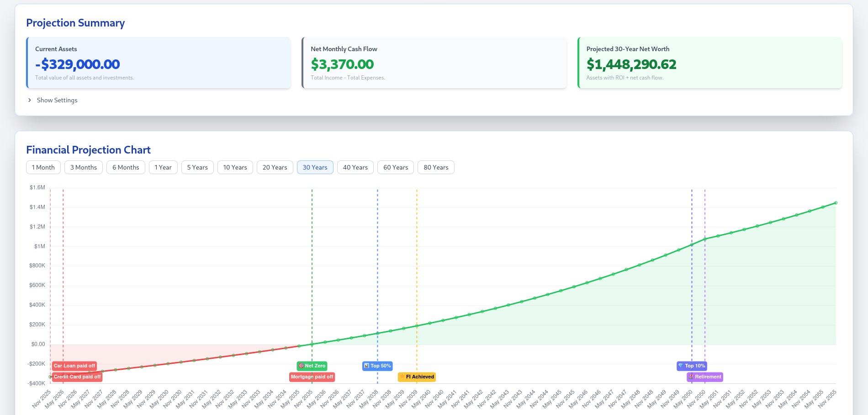This screenshot has height=415, width=868.
Task: Click the FI Achieved star label
Action: pos(417,377)
